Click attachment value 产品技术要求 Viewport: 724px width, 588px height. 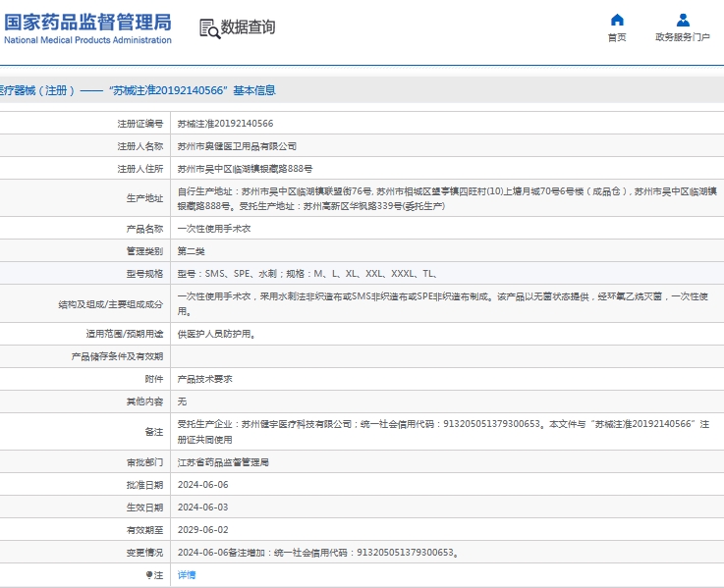(205, 379)
